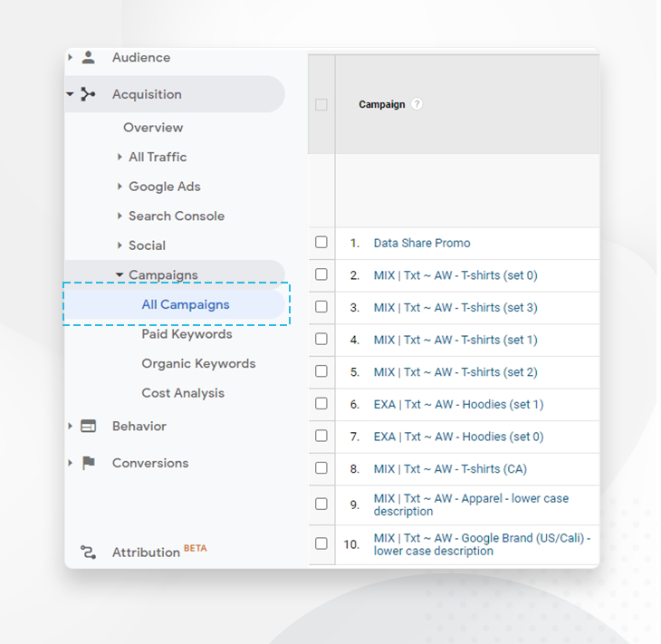Open Acquisition Overview menu item

[153, 128]
